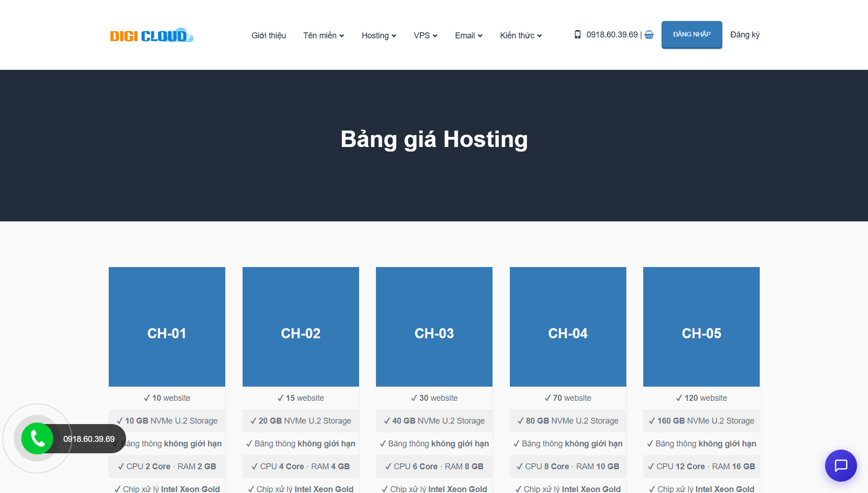Click '70 website' text
Screen dimensions: 868x493
click(572, 398)
